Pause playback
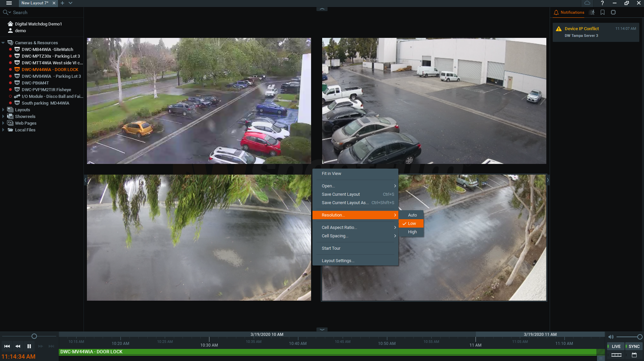This screenshot has height=361, width=644. click(x=29, y=346)
